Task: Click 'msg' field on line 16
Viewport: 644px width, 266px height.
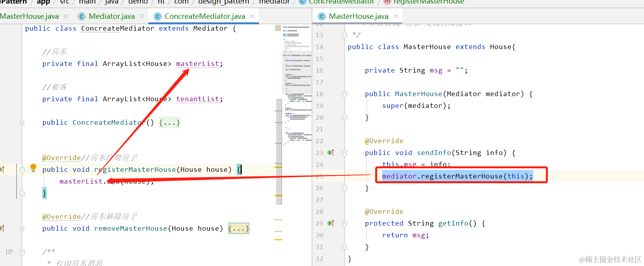Action: pos(436,70)
